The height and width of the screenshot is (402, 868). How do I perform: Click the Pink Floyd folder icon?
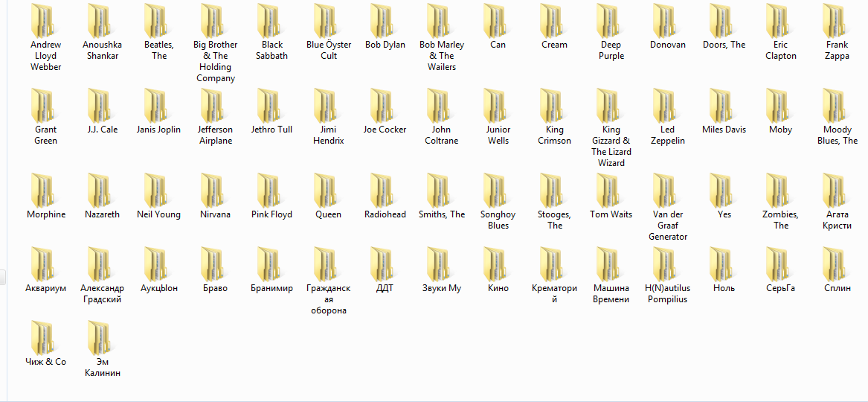(269, 190)
